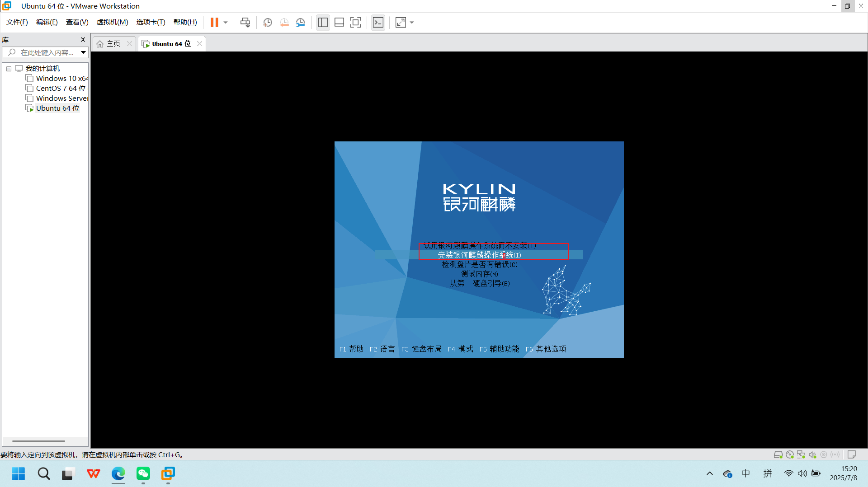
Task: Toggle the thumbnail bar view icon
Action: pyautogui.click(x=339, y=22)
